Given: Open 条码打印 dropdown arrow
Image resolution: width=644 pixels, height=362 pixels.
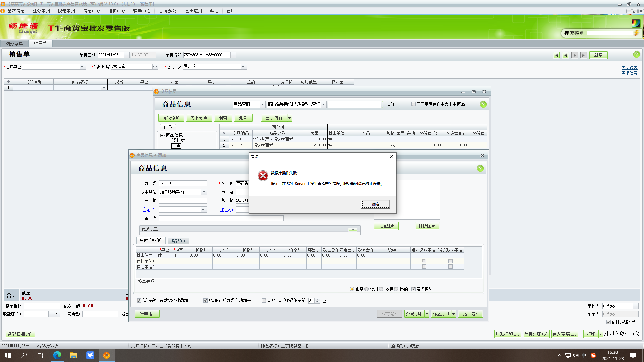Looking at the screenshot, I should point(427,314).
